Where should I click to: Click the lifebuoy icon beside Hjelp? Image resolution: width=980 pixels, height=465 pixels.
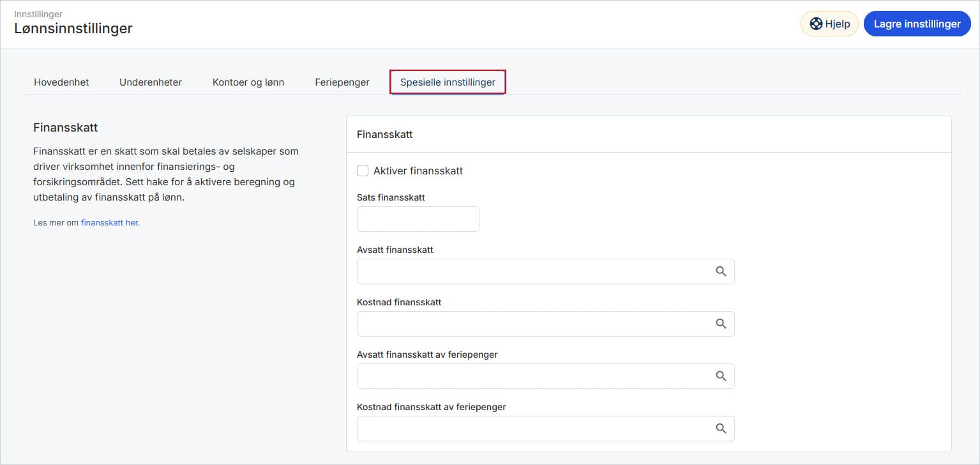click(815, 24)
